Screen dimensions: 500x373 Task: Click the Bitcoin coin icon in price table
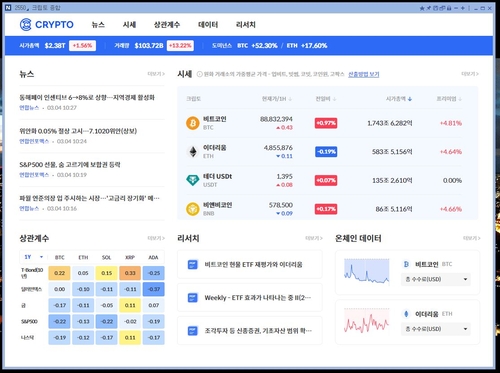coord(193,123)
